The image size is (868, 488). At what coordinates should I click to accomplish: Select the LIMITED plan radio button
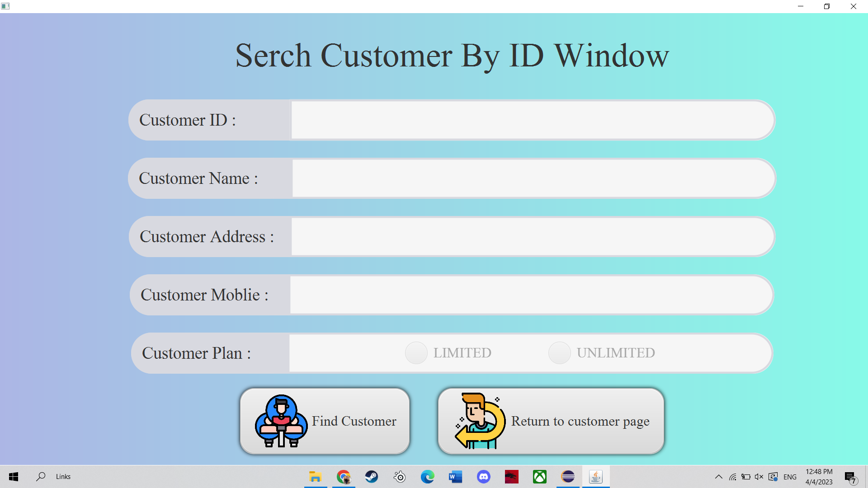pos(416,353)
